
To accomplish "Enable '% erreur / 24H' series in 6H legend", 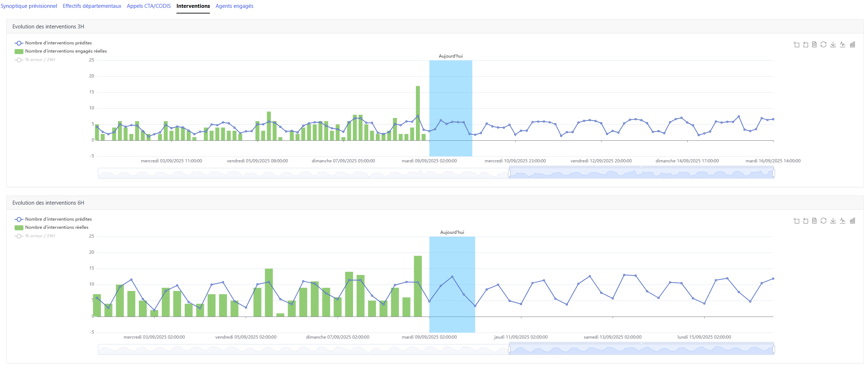I will [40, 236].
